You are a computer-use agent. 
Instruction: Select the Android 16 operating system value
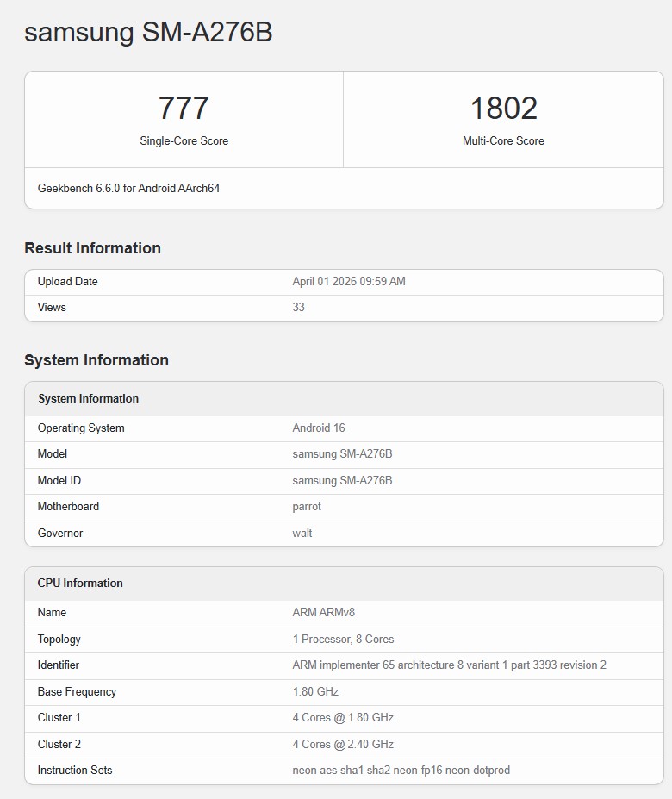(x=319, y=428)
